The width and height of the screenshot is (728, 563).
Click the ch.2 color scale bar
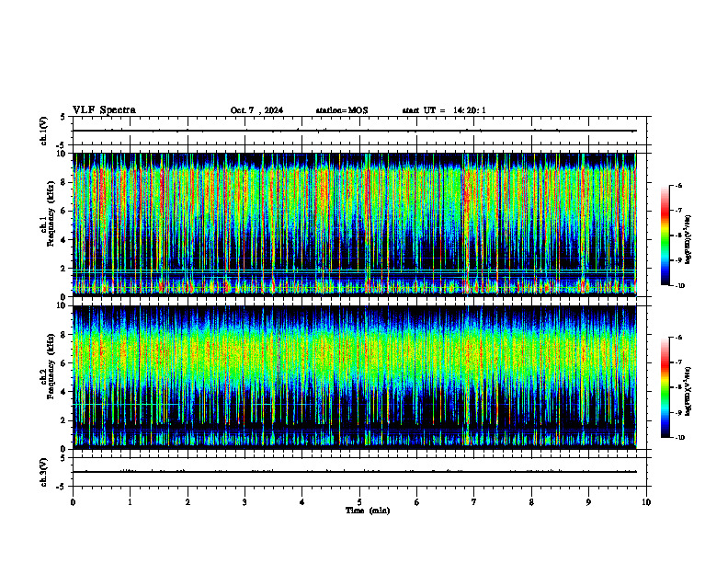(665, 387)
